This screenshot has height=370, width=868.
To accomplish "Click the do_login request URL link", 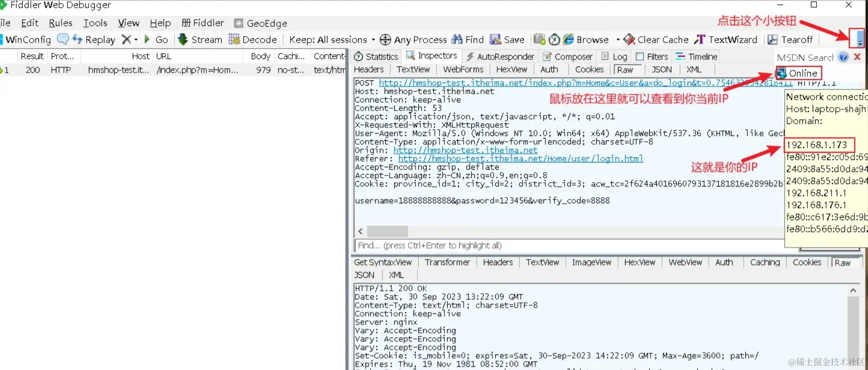I will (x=586, y=83).
